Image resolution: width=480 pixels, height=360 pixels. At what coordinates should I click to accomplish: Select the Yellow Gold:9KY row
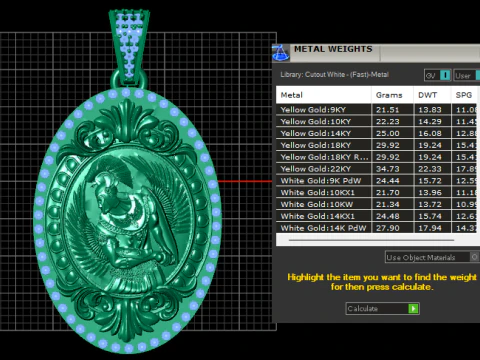point(377,110)
